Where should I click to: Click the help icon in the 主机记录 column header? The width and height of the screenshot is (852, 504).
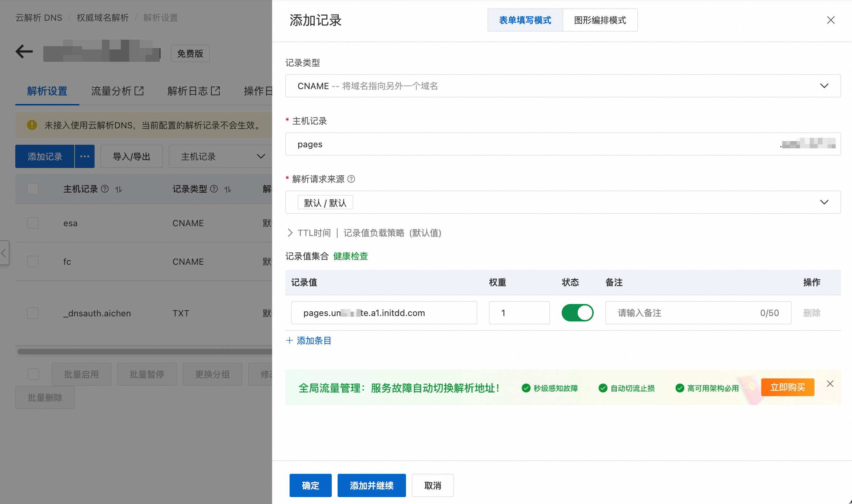[105, 189]
